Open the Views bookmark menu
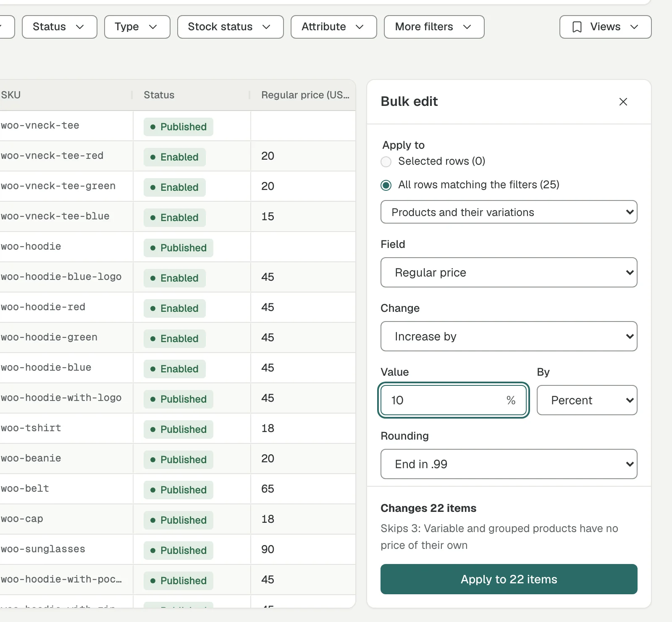672x622 pixels. [x=605, y=27]
